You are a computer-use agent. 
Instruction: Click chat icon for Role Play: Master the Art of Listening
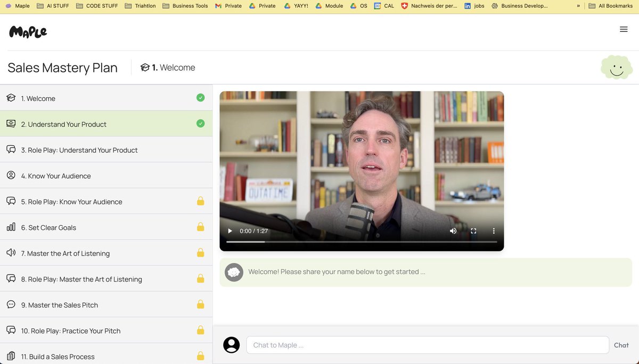click(11, 278)
